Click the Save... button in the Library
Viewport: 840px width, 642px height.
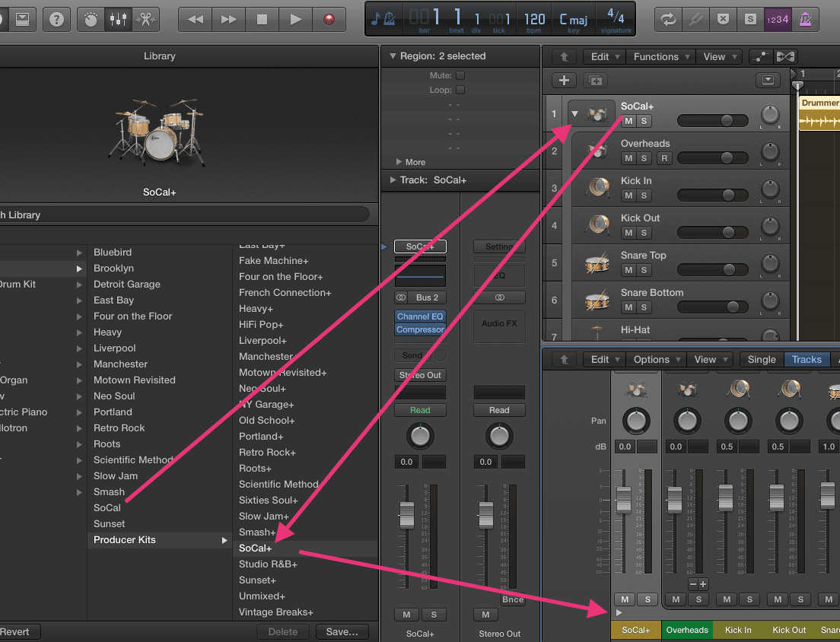coord(342,632)
